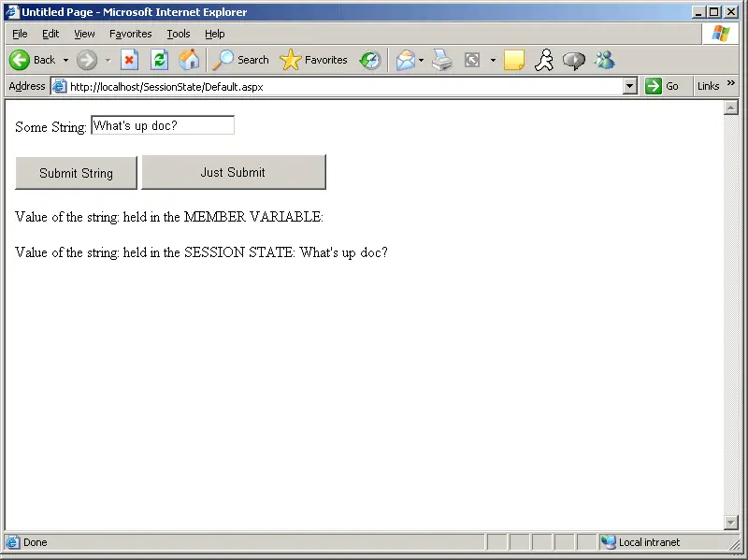
Task: Minimize the Internet Explorer window
Action: click(x=698, y=12)
